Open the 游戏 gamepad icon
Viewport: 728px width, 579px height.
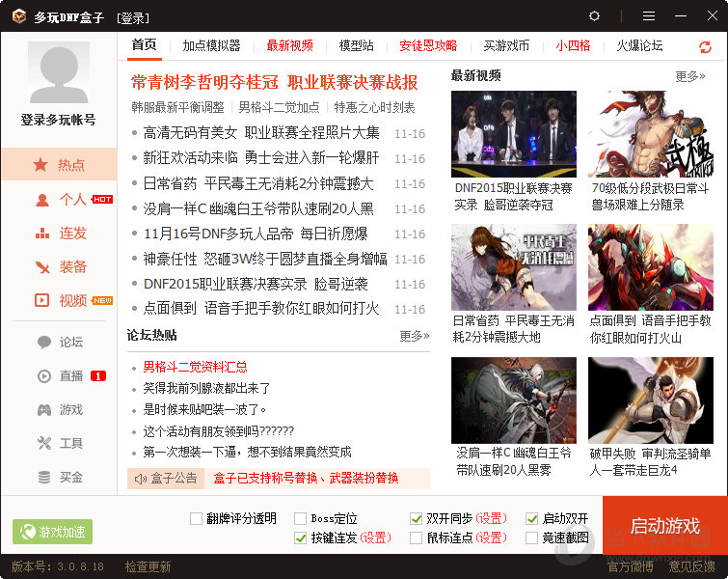[44, 410]
